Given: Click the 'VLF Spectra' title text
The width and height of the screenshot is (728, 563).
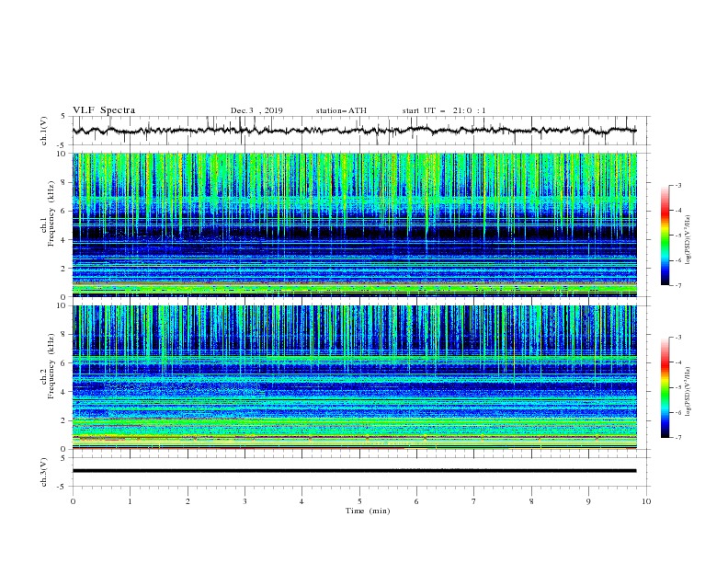Looking at the screenshot, I should (104, 110).
